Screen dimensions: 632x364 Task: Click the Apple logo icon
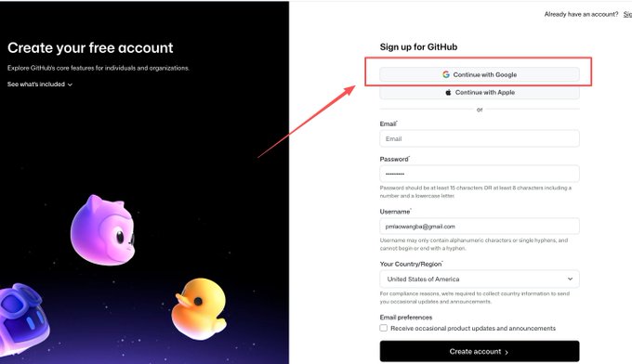click(x=448, y=92)
